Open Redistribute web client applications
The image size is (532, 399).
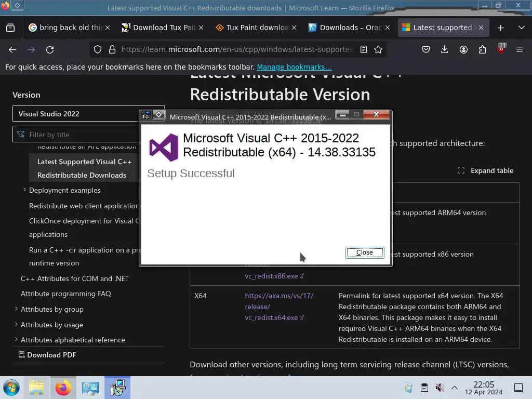tap(84, 206)
